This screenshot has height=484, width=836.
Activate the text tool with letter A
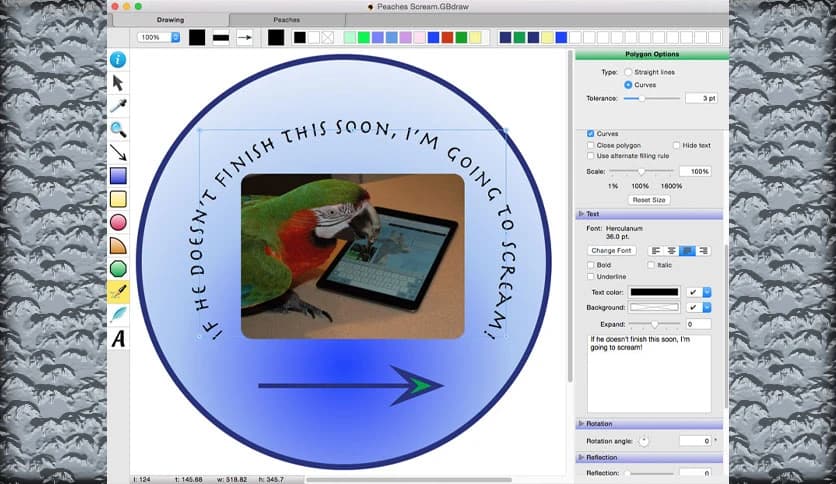[118, 339]
